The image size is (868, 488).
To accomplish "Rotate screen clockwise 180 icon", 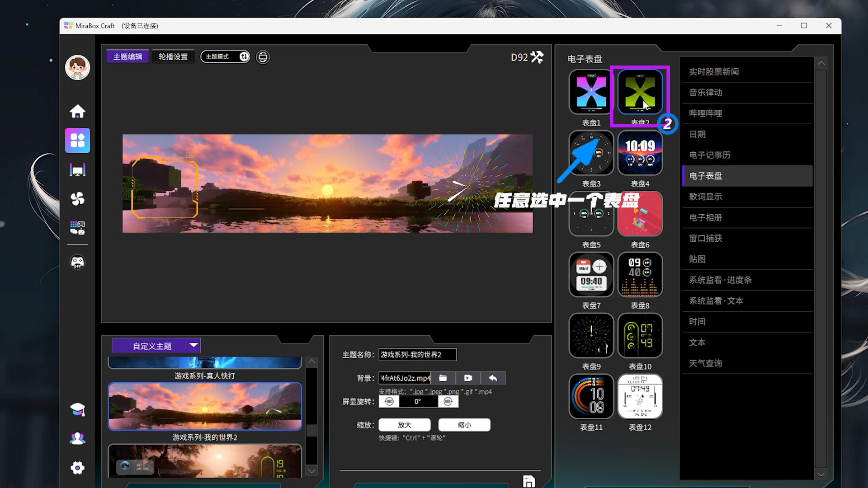I will (448, 401).
